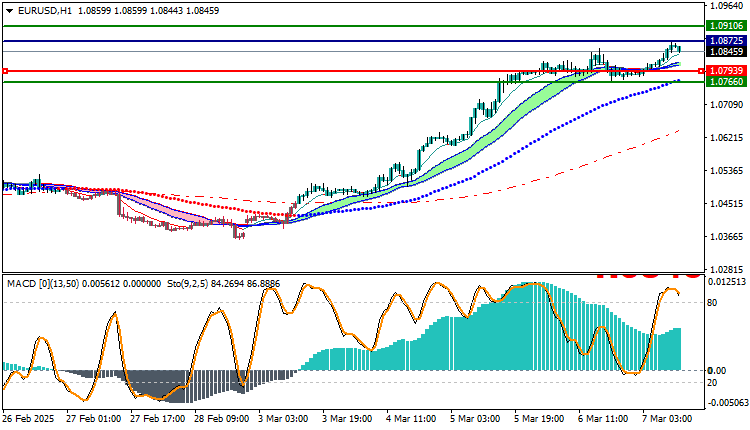The height and width of the screenshot is (430, 750).
Task: Click the price axis value 1.02815
Action: (x=727, y=270)
